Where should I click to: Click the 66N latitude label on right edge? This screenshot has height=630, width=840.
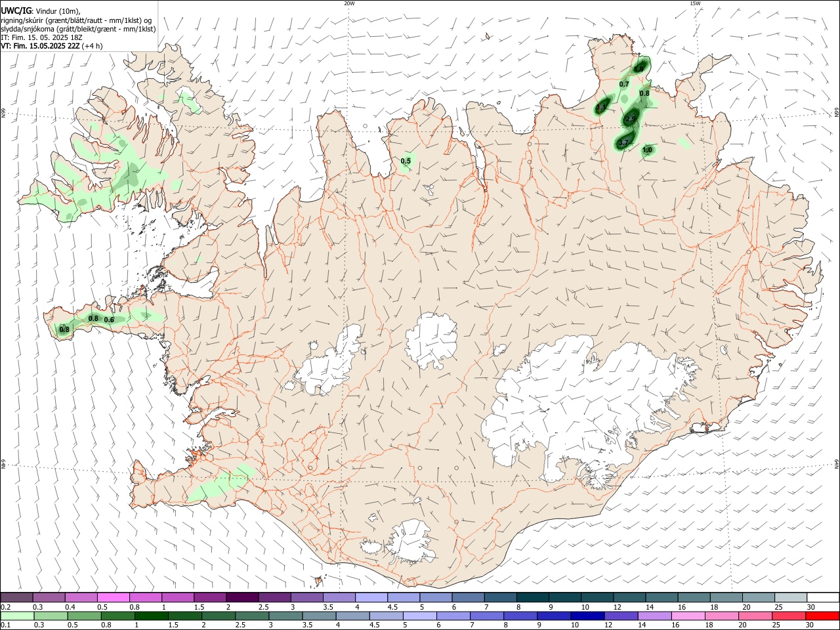tap(837, 113)
